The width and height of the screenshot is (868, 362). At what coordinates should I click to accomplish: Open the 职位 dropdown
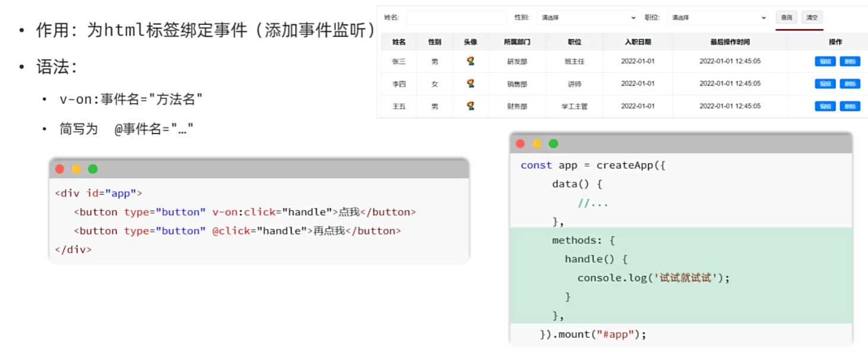(x=717, y=18)
